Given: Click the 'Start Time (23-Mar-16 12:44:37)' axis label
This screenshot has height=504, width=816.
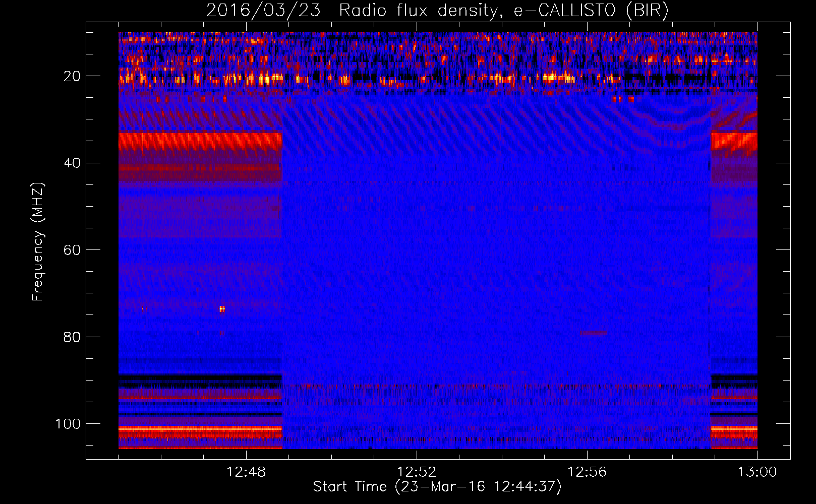Looking at the screenshot, I should [437, 487].
